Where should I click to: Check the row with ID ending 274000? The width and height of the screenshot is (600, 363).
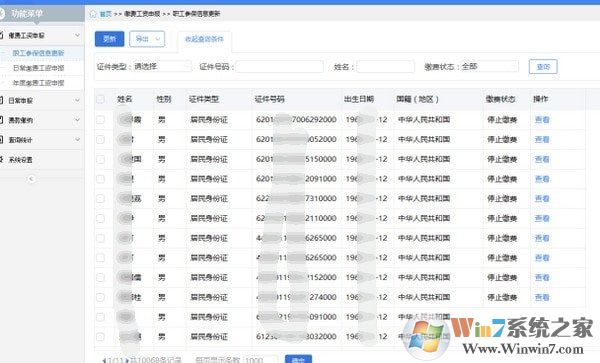pos(100,297)
